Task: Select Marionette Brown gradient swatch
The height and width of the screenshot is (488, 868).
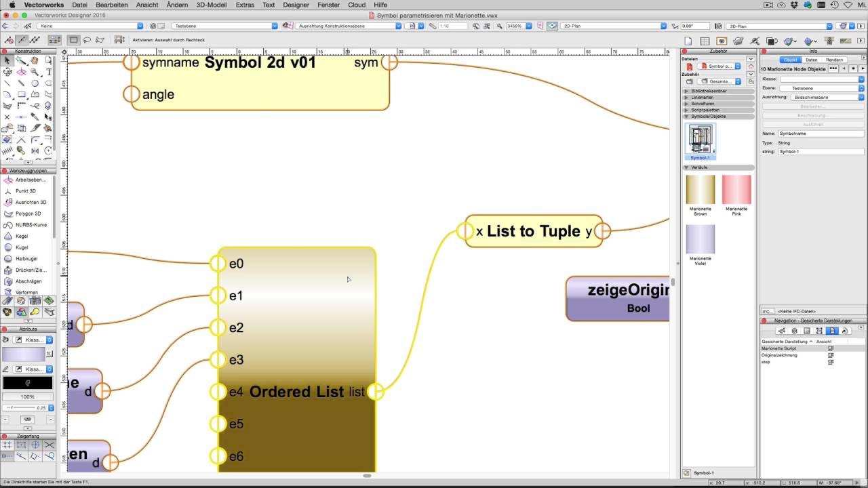Action: (x=701, y=189)
